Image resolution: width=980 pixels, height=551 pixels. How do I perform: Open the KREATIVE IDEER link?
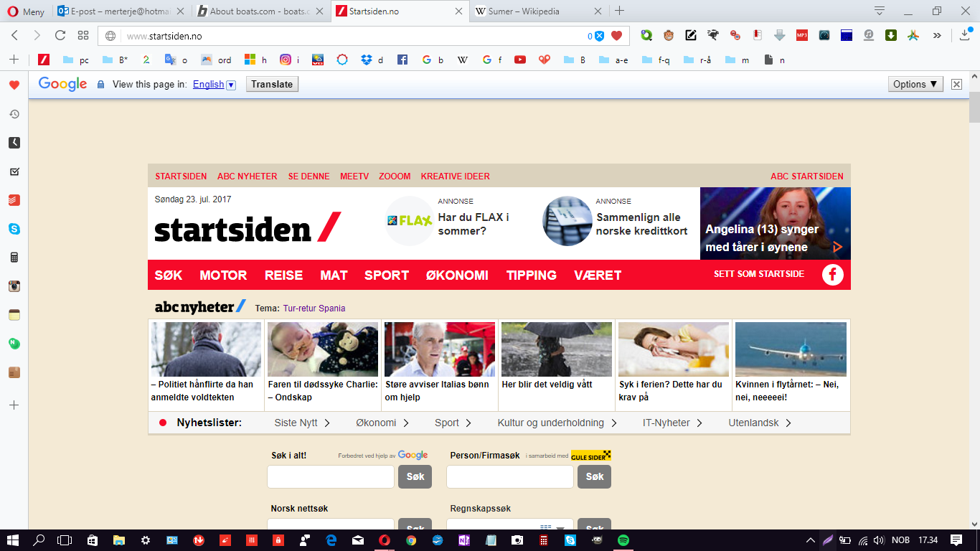(x=456, y=176)
